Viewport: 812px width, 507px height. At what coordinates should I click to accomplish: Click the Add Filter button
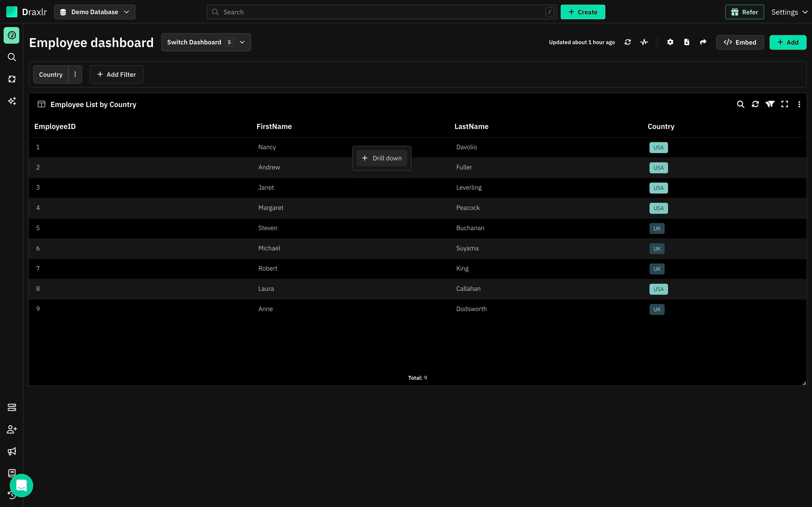pyautogui.click(x=116, y=74)
